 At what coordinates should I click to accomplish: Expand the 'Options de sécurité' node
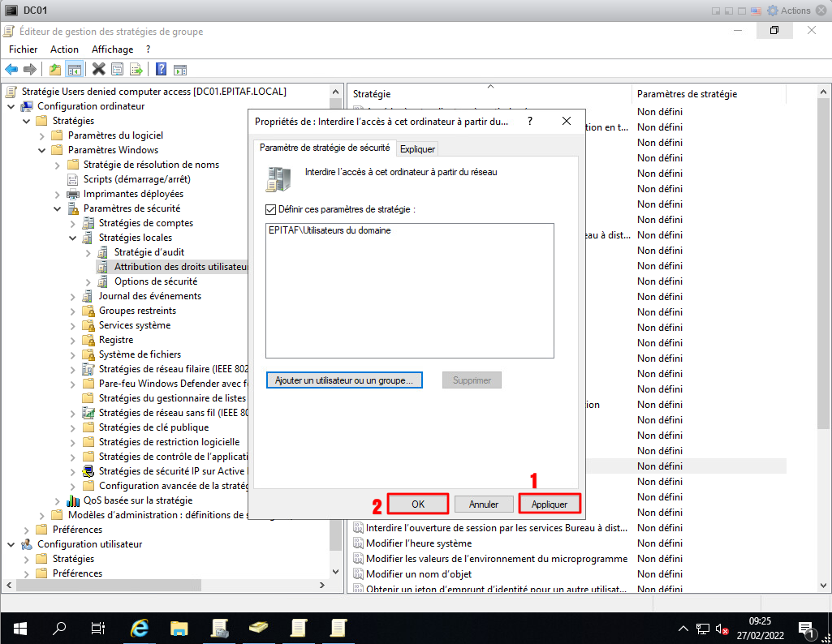point(88,281)
